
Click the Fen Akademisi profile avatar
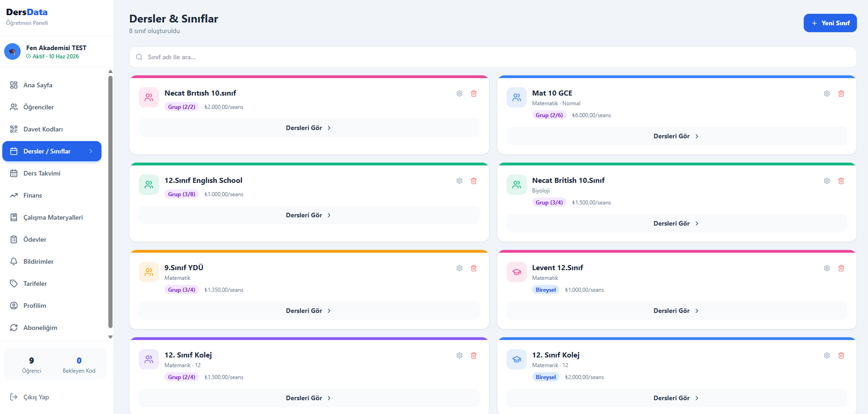pyautogui.click(x=12, y=51)
